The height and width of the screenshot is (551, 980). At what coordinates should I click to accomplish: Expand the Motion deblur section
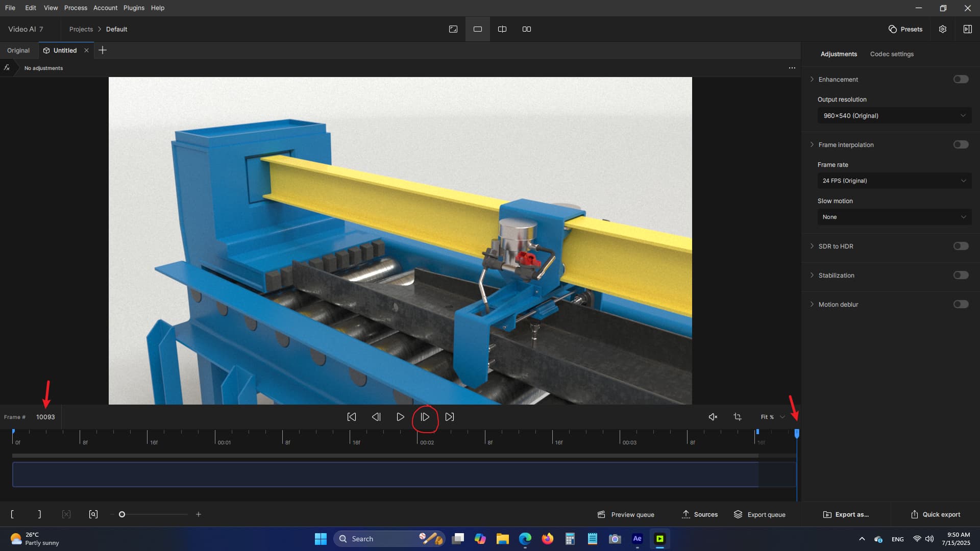812,304
